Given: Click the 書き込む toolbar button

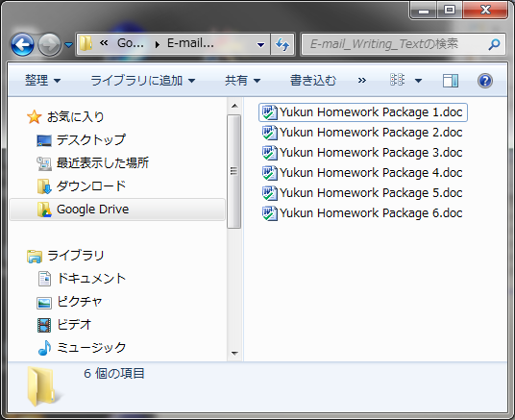Looking at the screenshot, I should (x=312, y=81).
